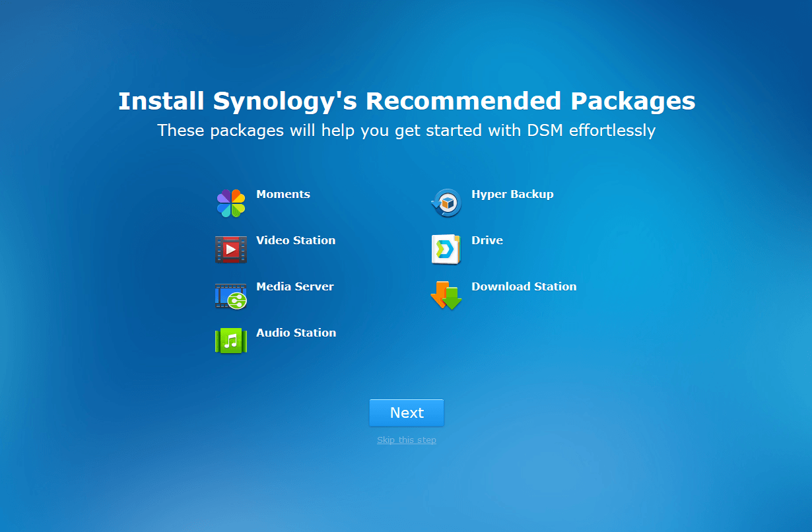
Task: Click the Media Server share icon
Action: click(x=231, y=296)
